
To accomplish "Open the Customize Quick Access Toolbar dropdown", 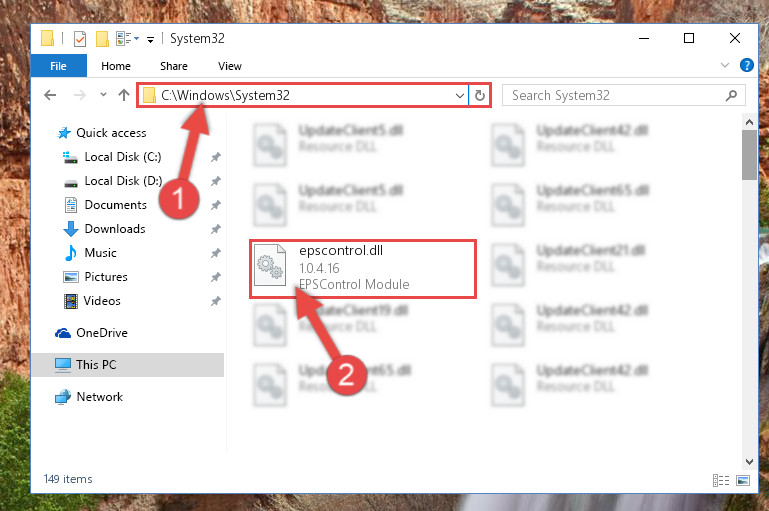I will [151, 39].
